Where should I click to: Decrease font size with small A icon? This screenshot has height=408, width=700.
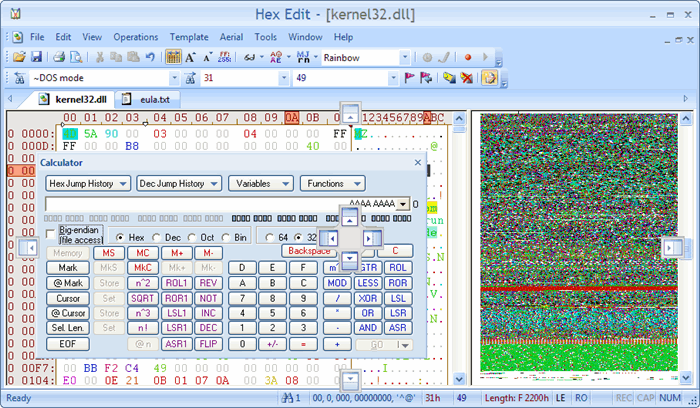[x=208, y=57]
